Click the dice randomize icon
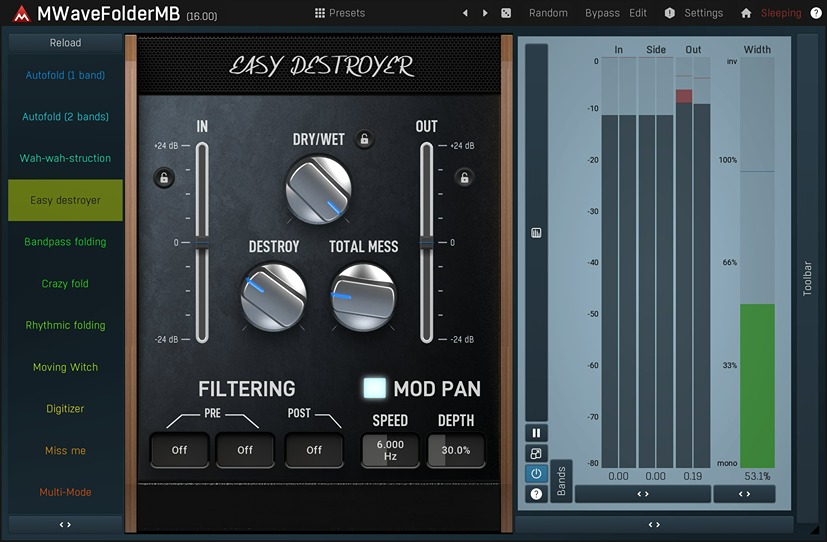Image resolution: width=827 pixels, height=542 pixels. (506, 13)
